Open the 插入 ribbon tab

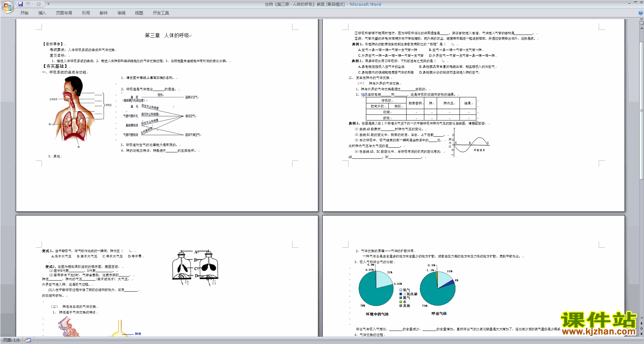click(42, 13)
